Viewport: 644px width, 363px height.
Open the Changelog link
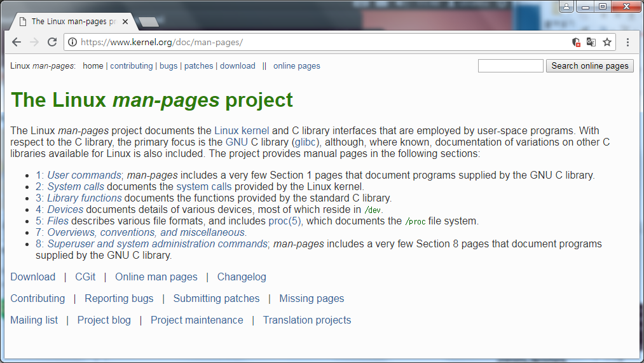click(242, 277)
